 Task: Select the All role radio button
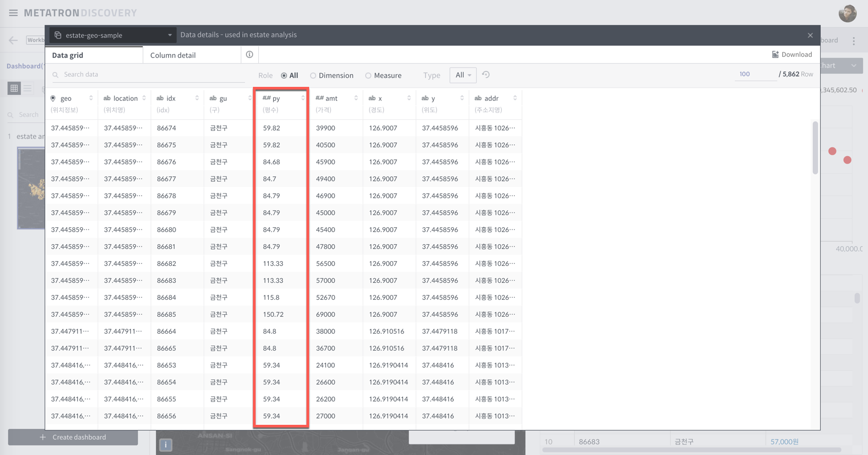tap(284, 76)
